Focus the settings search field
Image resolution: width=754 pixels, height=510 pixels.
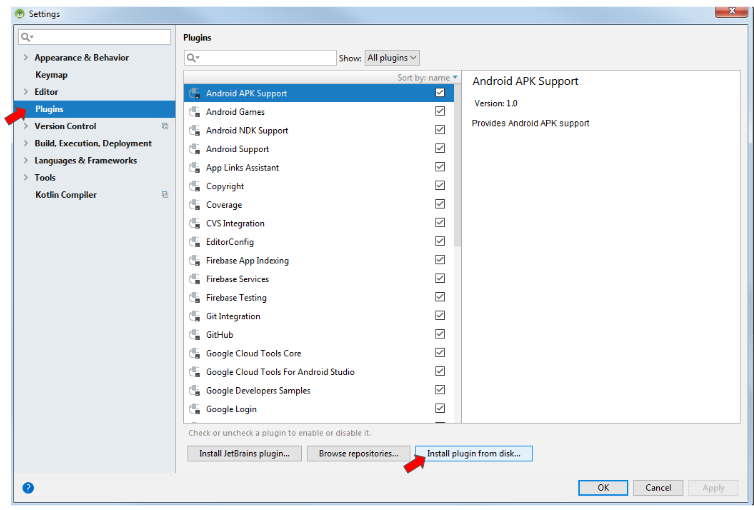click(x=94, y=37)
